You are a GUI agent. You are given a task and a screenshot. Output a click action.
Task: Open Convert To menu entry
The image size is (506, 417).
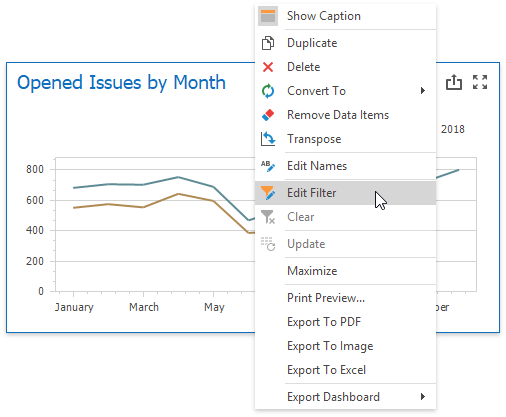346,91
